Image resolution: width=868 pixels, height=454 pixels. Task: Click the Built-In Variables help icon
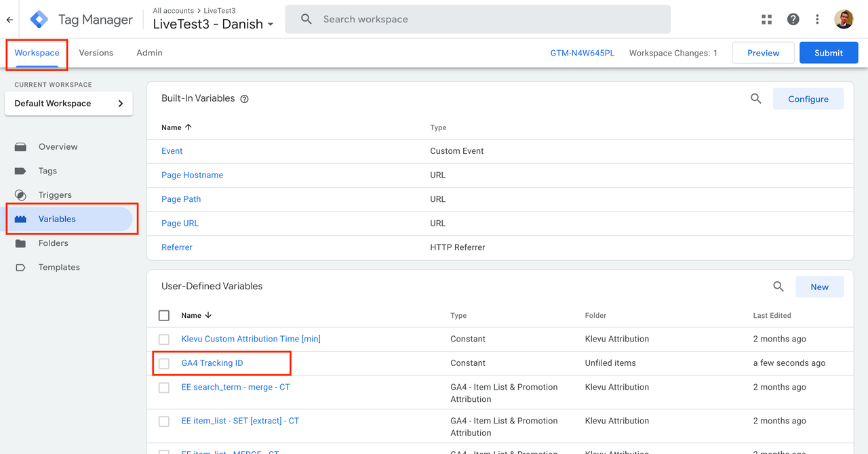245,99
